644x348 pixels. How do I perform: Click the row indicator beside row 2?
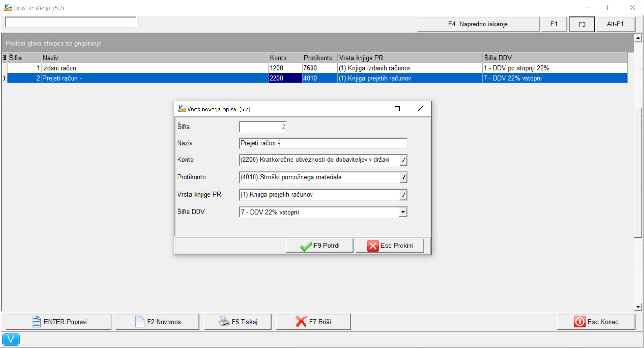click(x=5, y=78)
